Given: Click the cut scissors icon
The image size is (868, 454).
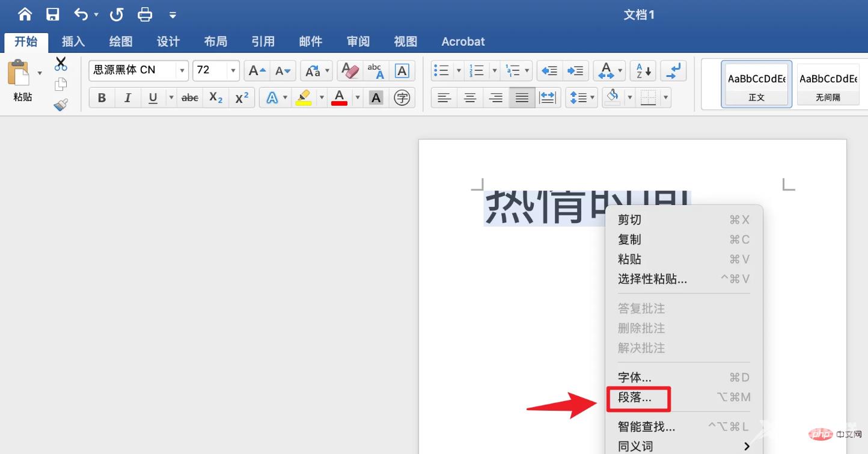Looking at the screenshot, I should coord(61,63).
